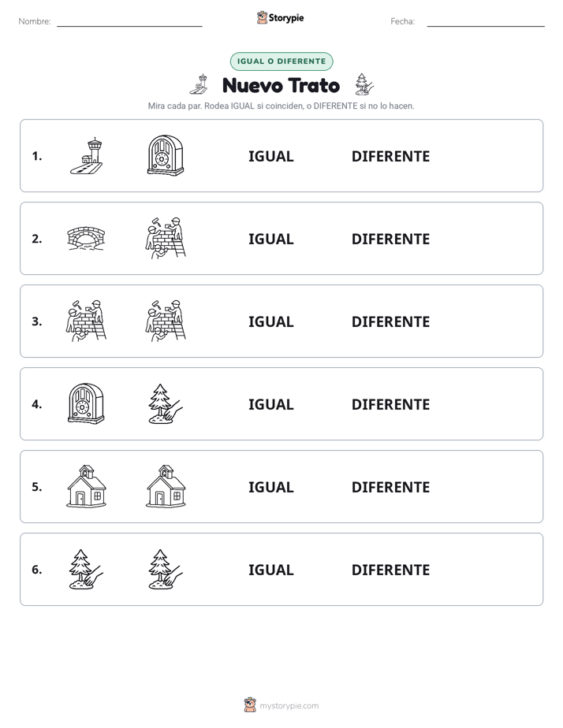Select IGUAL for question 3
Screen dimensions: 563x728
(x=270, y=321)
